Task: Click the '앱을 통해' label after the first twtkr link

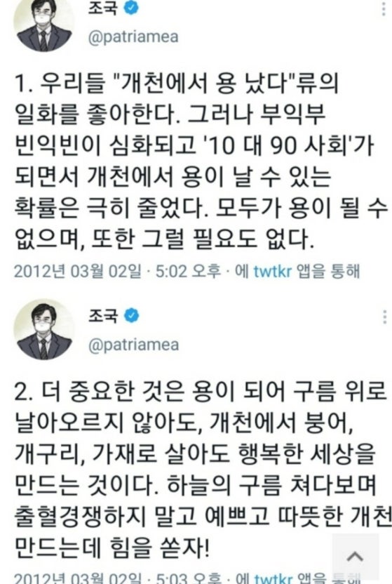Action: pos(328,271)
